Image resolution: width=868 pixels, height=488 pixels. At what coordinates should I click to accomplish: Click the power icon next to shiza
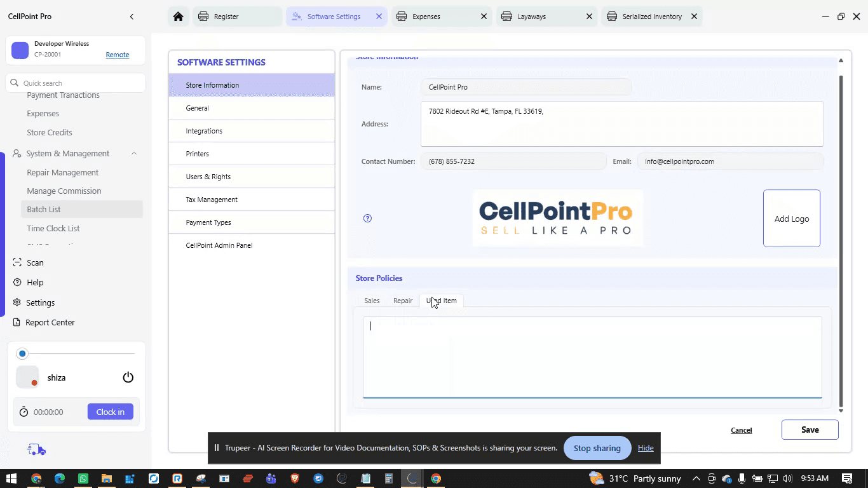pyautogui.click(x=128, y=377)
